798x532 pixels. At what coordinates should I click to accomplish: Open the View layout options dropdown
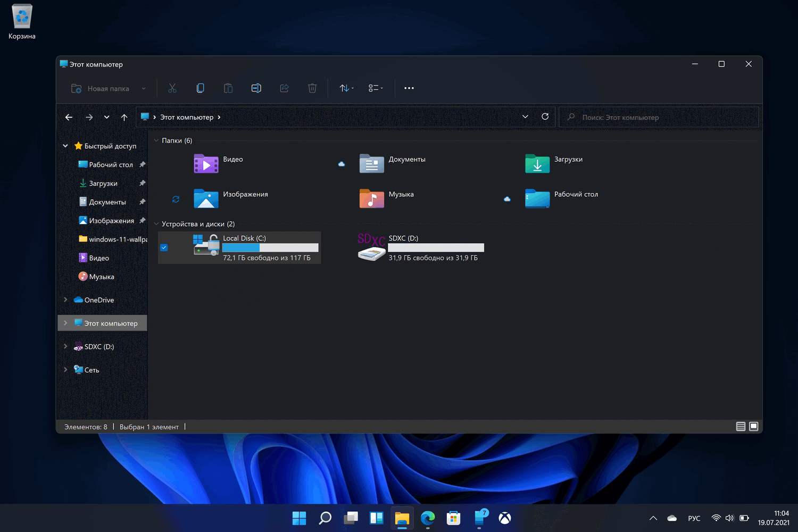pyautogui.click(x=376, y=88)
